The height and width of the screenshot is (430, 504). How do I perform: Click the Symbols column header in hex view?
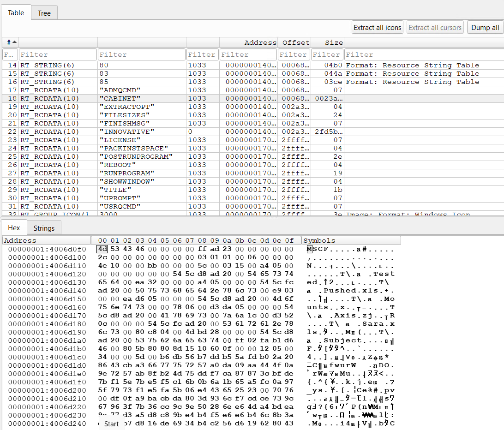point(351,240)
